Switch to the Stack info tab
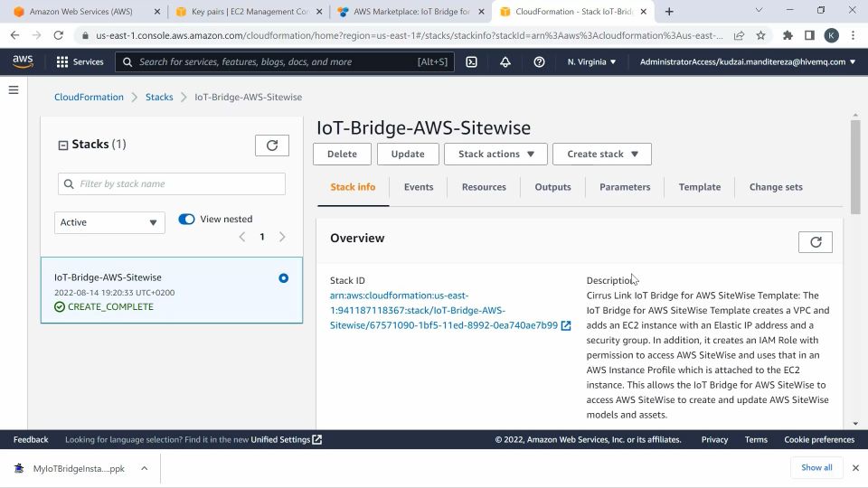The height and width of the screenshot is (488, 868). coord(353,187)
